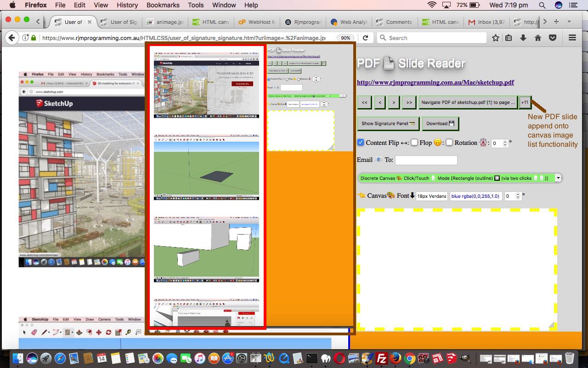
Task: Open Safari compass icon in the Dock
Action: coord(60,358)
